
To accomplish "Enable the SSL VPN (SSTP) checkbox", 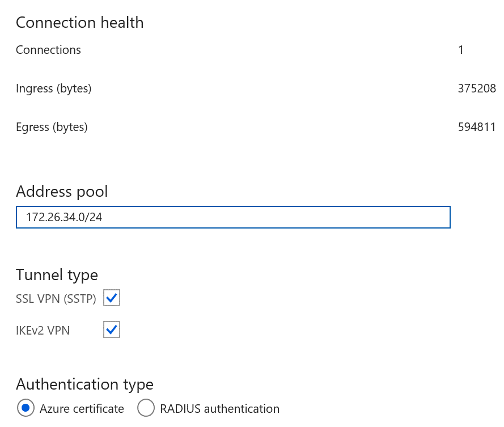I will point(112,298).
